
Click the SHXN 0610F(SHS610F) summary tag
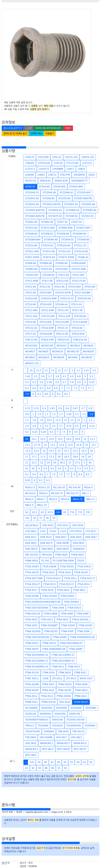[48, 128]
